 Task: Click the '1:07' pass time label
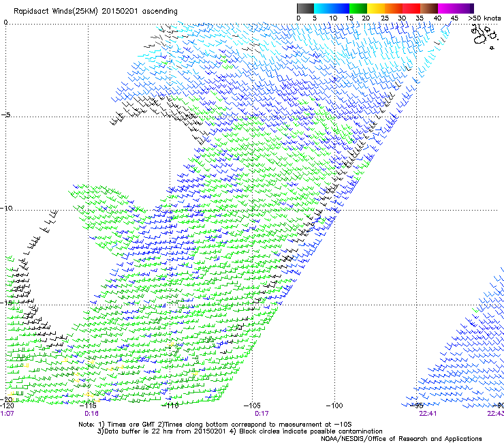tap(7, 414)
